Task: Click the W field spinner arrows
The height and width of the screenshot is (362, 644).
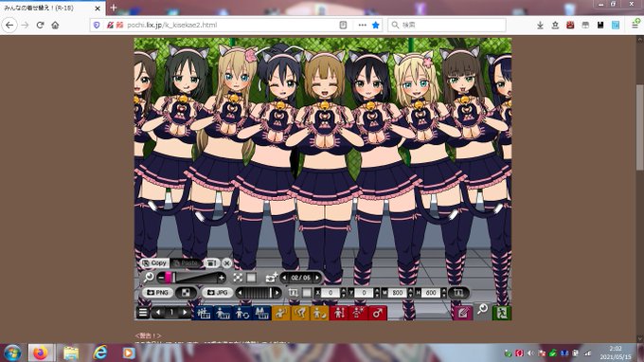Action: point(410,293)
